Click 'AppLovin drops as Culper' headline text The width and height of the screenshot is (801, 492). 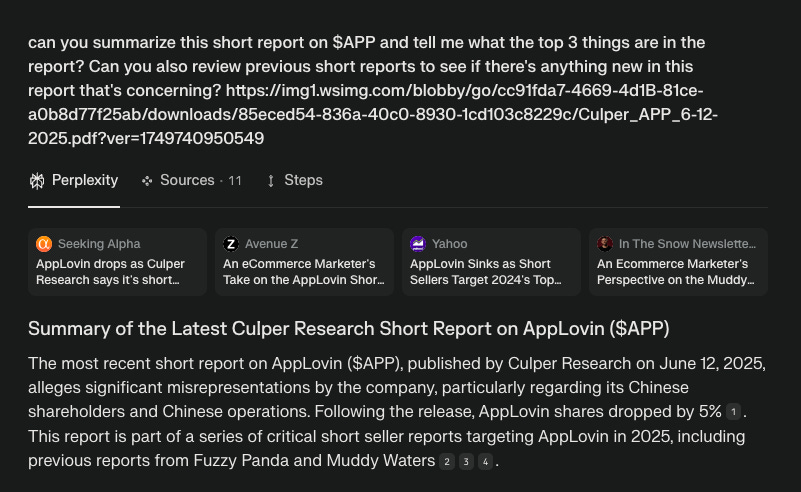110,264
